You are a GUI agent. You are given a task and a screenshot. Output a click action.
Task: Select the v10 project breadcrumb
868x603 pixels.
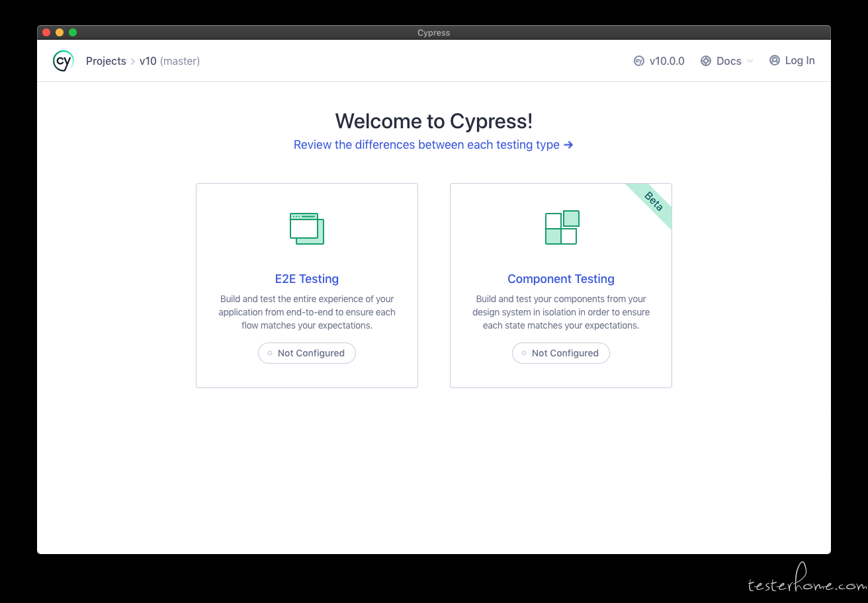pyautogui.click(x=148, y=61)
